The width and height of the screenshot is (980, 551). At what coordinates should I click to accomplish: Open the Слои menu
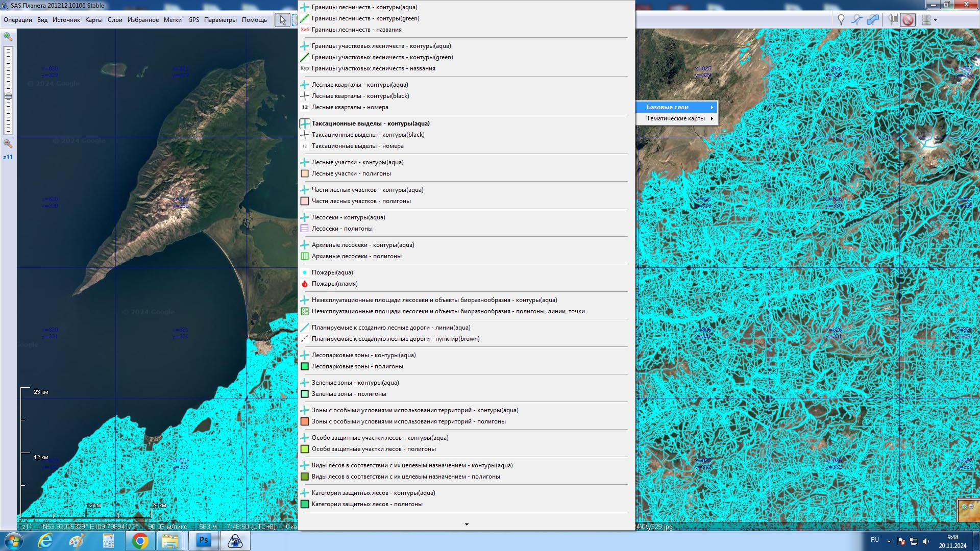click(115, 20)
